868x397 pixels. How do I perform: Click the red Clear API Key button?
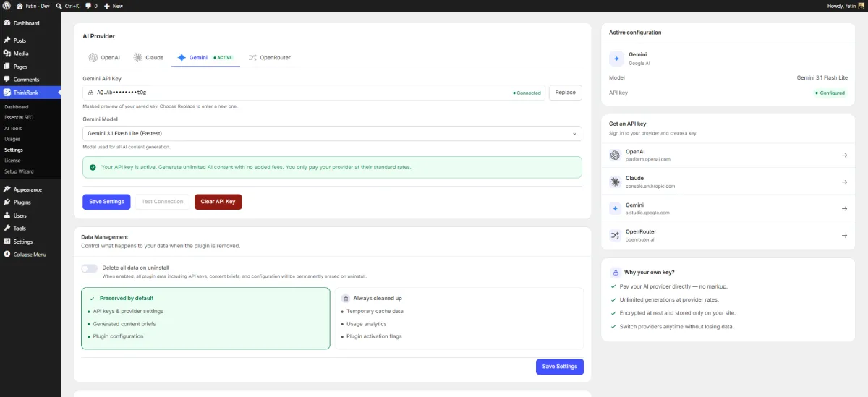(x=218, y=202)
